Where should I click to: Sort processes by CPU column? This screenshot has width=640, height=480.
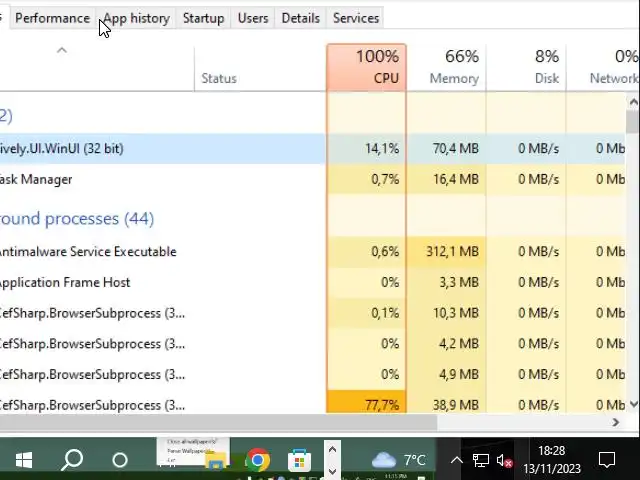click(366, 67)
